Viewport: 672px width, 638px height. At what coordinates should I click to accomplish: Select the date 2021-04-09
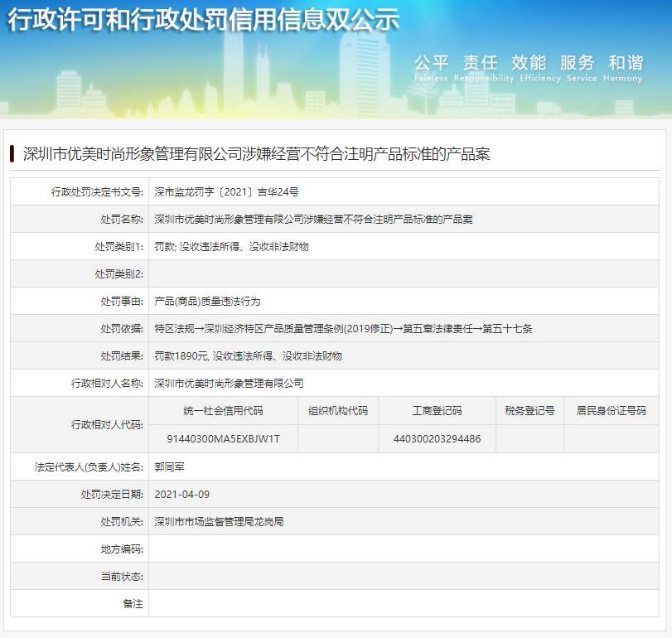181,494
